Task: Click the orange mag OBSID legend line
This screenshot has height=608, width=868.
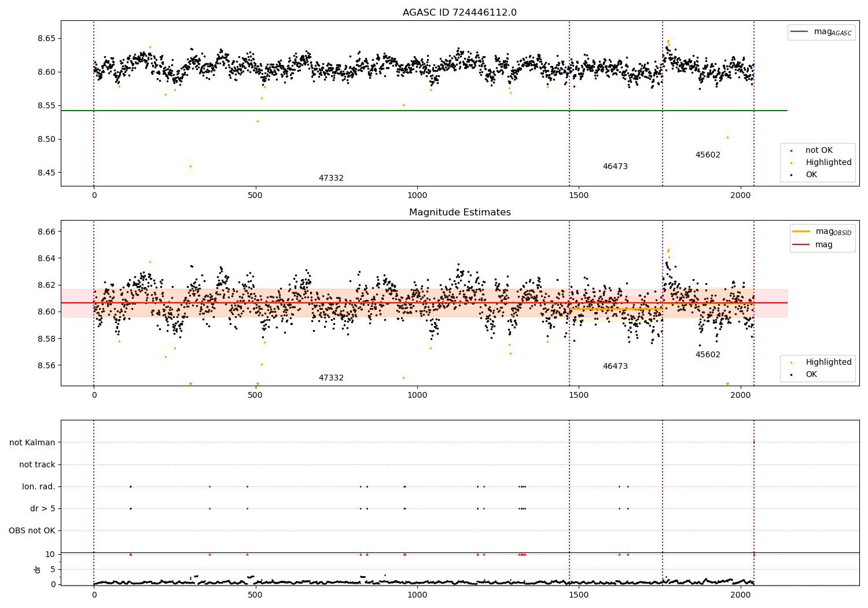Action: (801, 232)
